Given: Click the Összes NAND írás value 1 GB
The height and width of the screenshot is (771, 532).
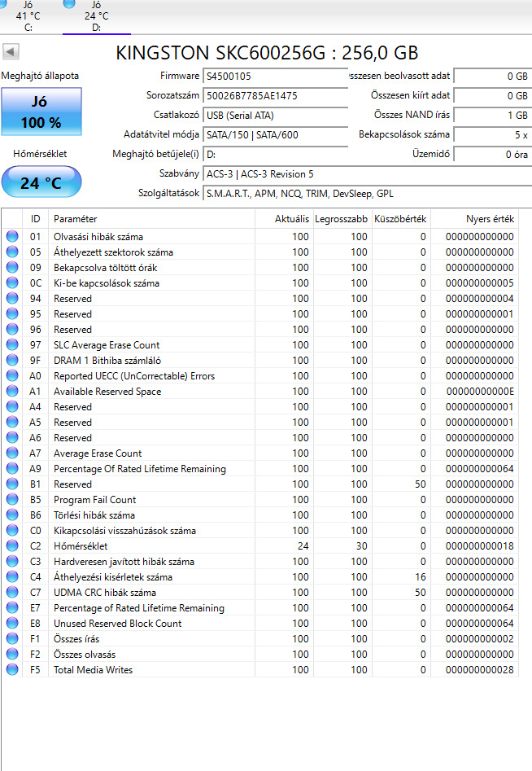Looking at the screenshot, I should tap(493, 115).
